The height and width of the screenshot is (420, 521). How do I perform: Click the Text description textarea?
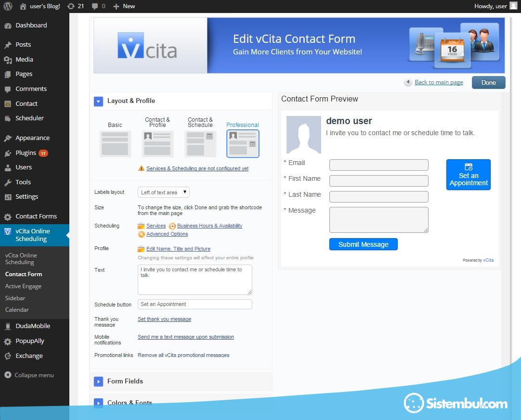point(195,280)
